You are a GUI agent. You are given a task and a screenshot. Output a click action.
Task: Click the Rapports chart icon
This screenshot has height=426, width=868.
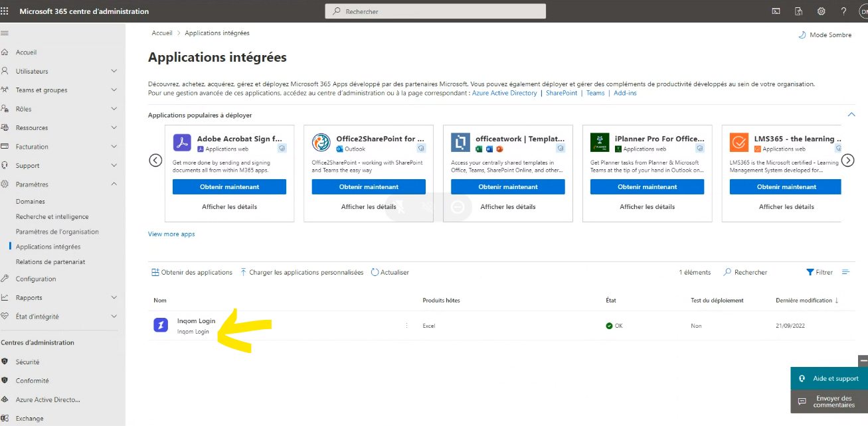click(x=5, y=298)
